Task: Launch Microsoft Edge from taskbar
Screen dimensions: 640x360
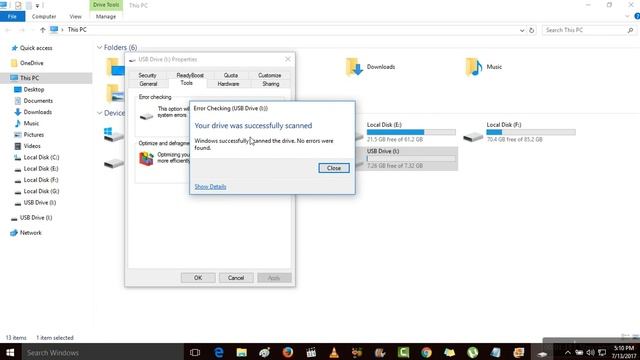Action: point(218,352)
